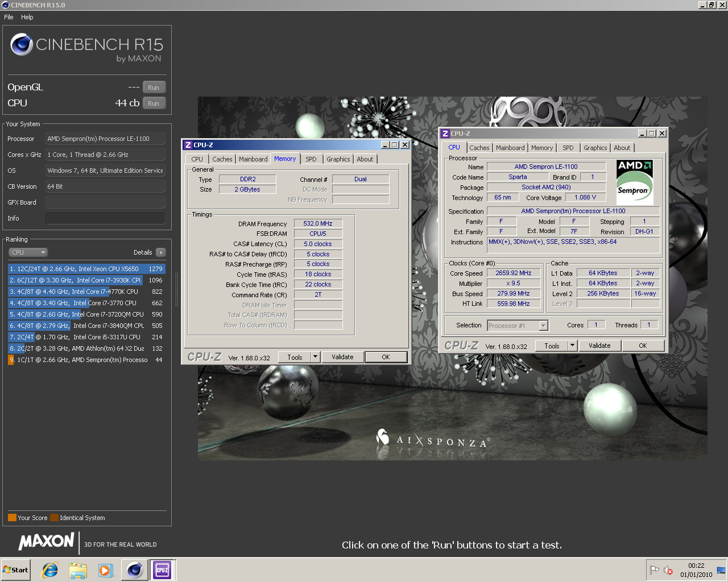
Task: Open the Processor #1 selection dropdown
Action: coord(518,326)
